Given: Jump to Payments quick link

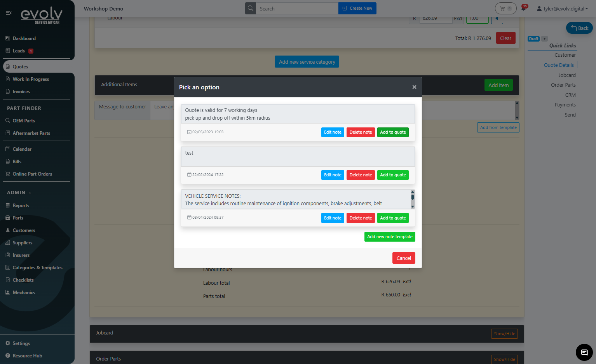Looking at the screenshot, I should [565, 104].
